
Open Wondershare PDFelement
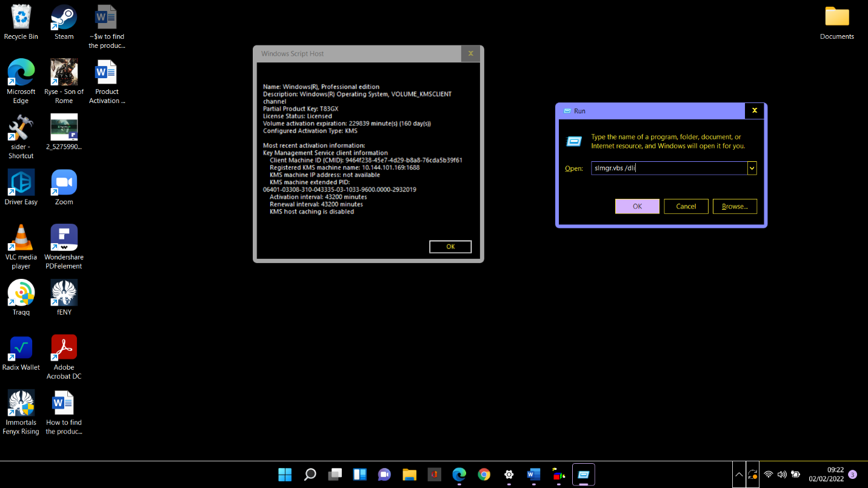point(64,236)
